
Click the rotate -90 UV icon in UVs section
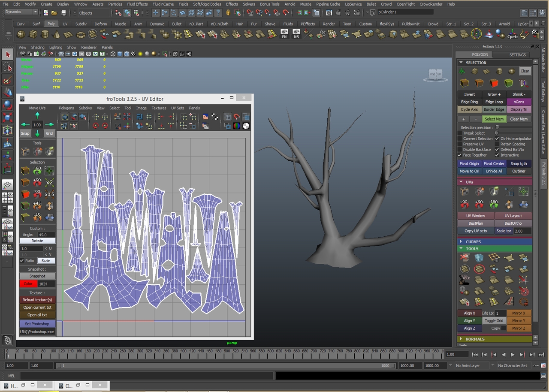pyautogui.click(x=465, y=204)
